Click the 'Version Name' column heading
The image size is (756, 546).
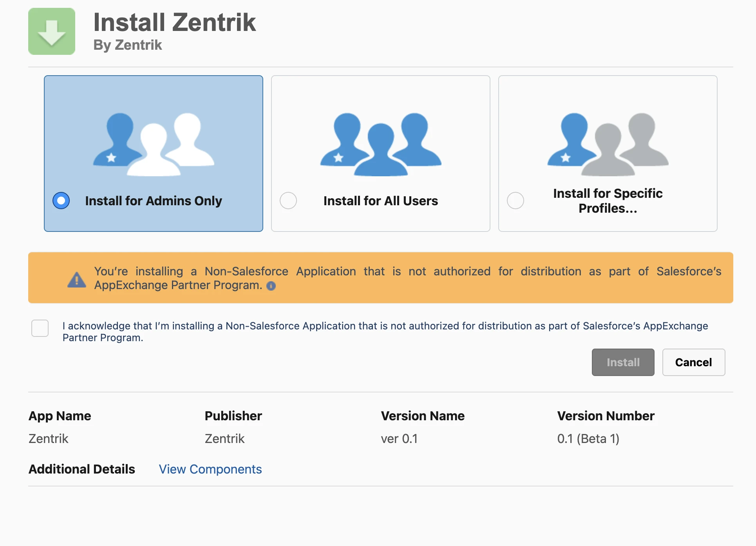423,416
